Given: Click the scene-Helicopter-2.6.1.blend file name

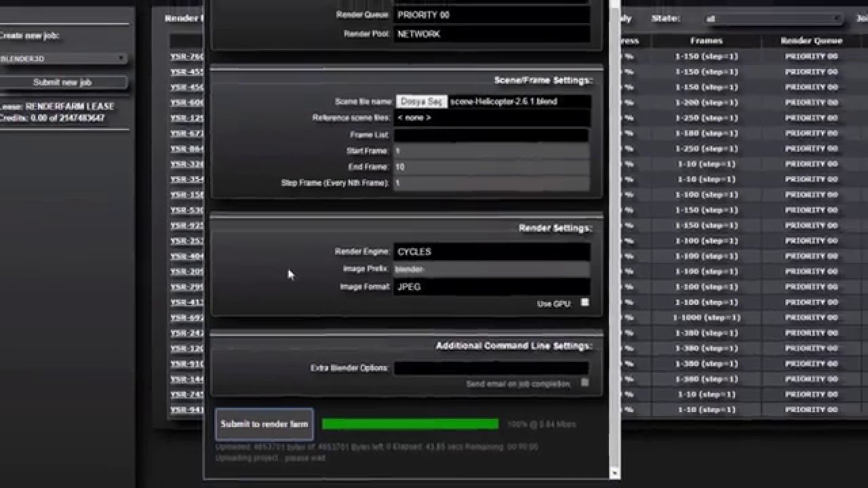Looking at the screenshot, I should click(504, 102).
